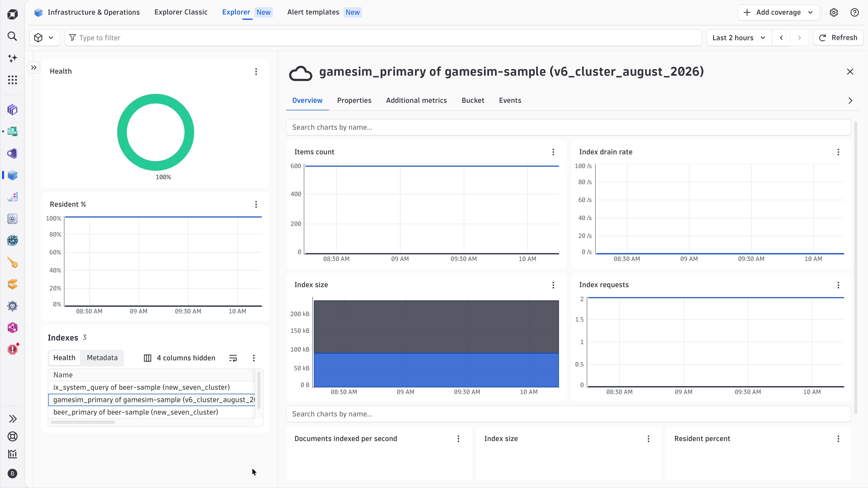Open Indexes table three-dot menu
The image size is (868, 488).
tap(254, 358)
